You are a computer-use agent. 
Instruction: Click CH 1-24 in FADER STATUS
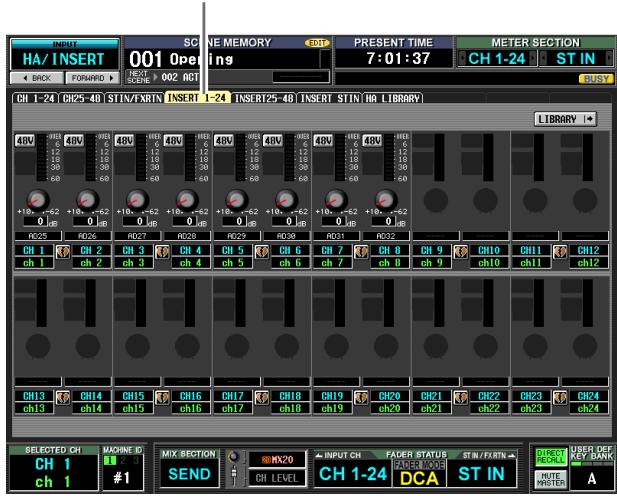pyautogui.click(x=353, y=474)
